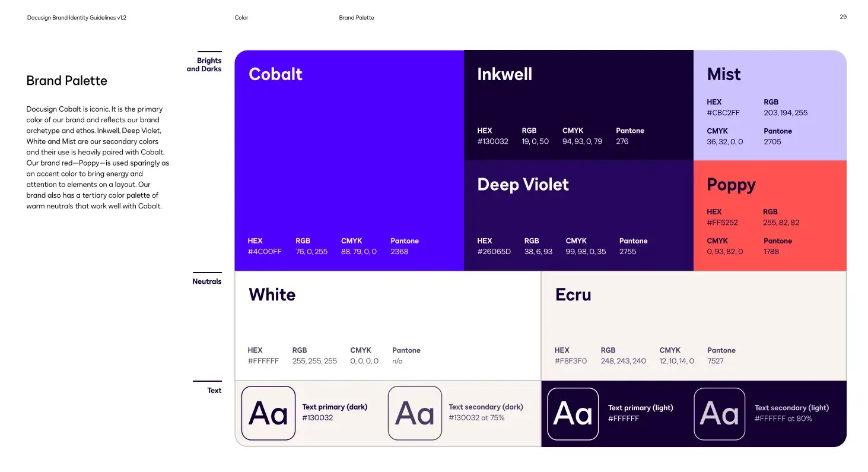The image size is (868, 472).
Task: Click the Cobalt CMYK value 88, 79, 0, 0
Action: tap(359, 252)
